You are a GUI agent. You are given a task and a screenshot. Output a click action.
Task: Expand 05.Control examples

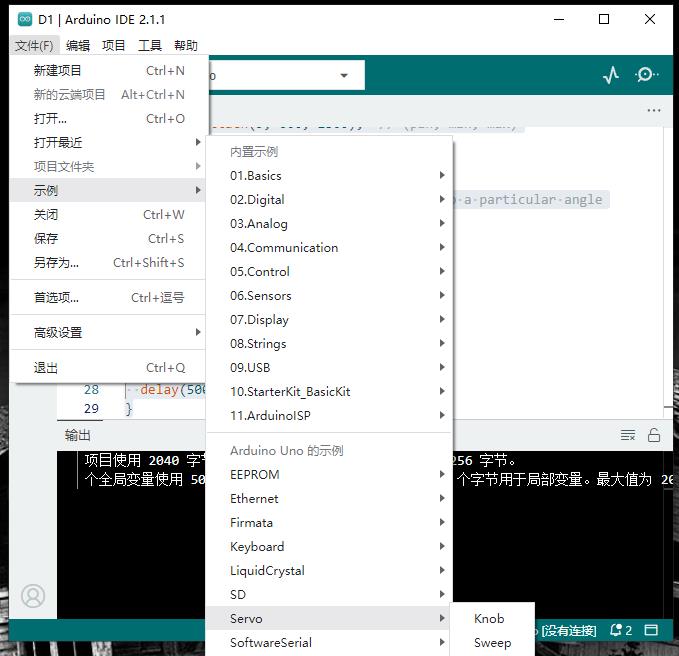329,271
